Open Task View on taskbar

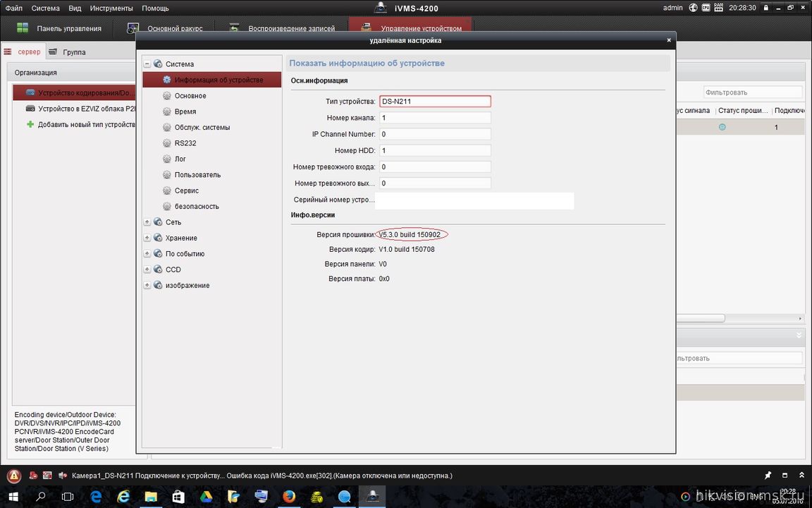pyautogui.click(x=68, y=497)
